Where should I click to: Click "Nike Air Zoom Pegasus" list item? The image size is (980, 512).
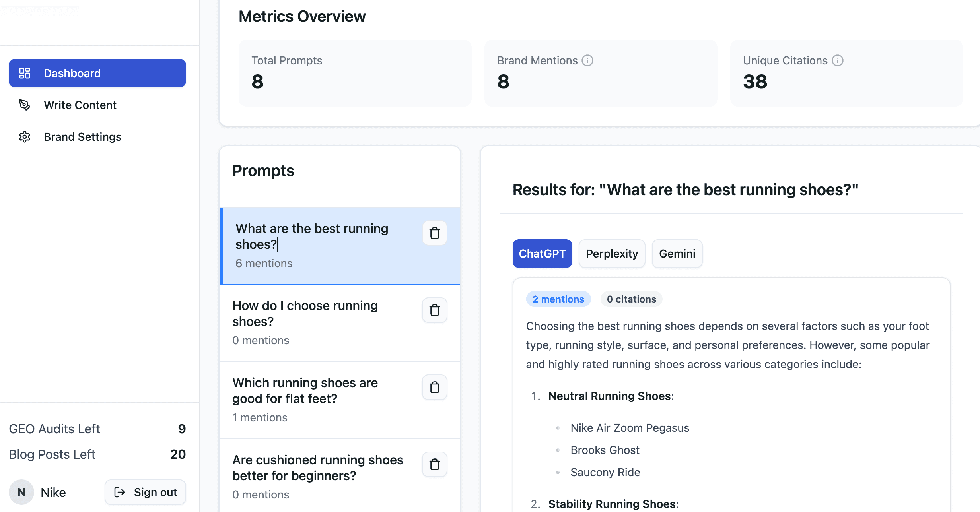630,428
